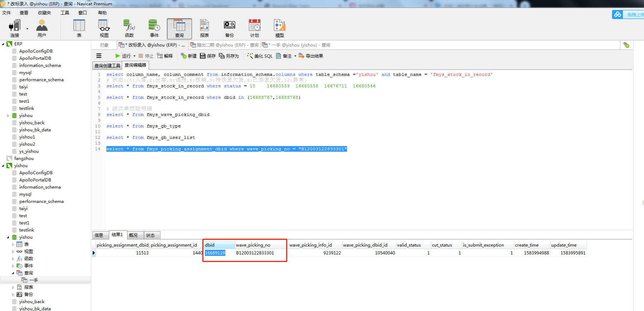Export results with 导出结果

tap(311, 56)
